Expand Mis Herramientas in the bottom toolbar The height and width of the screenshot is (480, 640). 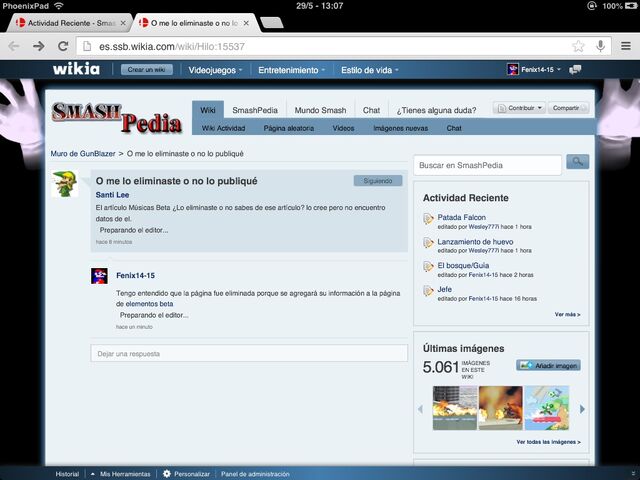point(121,474)
